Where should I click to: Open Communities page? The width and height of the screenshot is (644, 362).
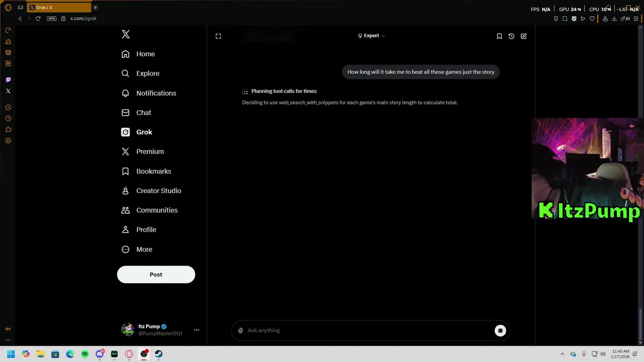149,210
